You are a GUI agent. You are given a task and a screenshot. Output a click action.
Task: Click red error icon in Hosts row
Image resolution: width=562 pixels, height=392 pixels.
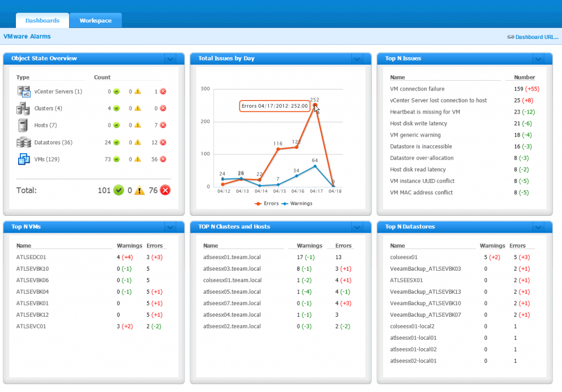coord(163,125)
